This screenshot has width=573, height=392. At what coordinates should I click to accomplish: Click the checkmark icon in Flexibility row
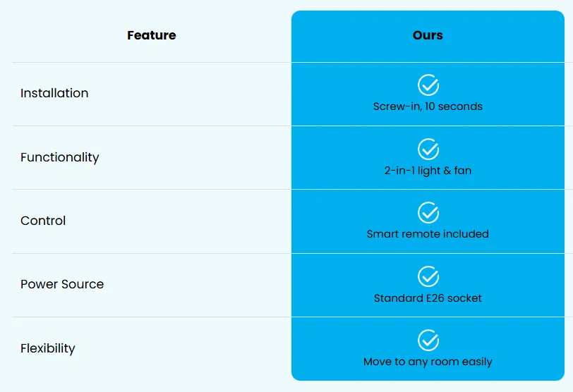pyautogui.click(x=428, y=340)
